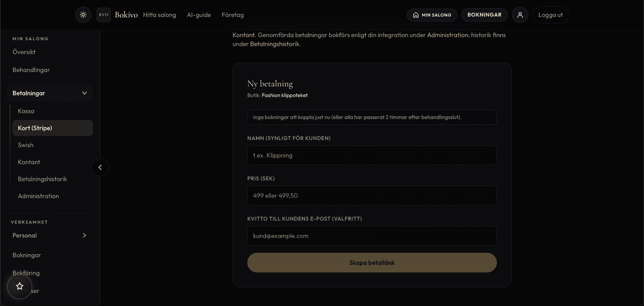Open Bokföring in the sidebar

(x=26, y=273)
